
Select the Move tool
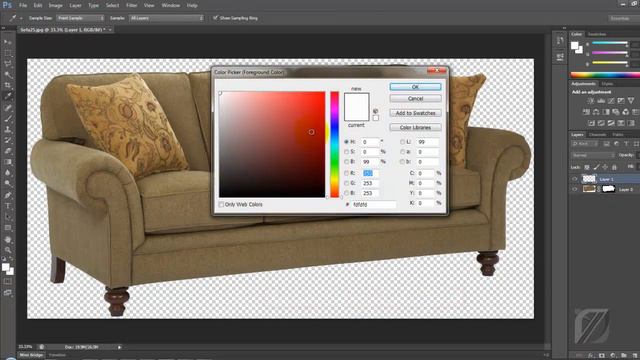tap(8, 42)
